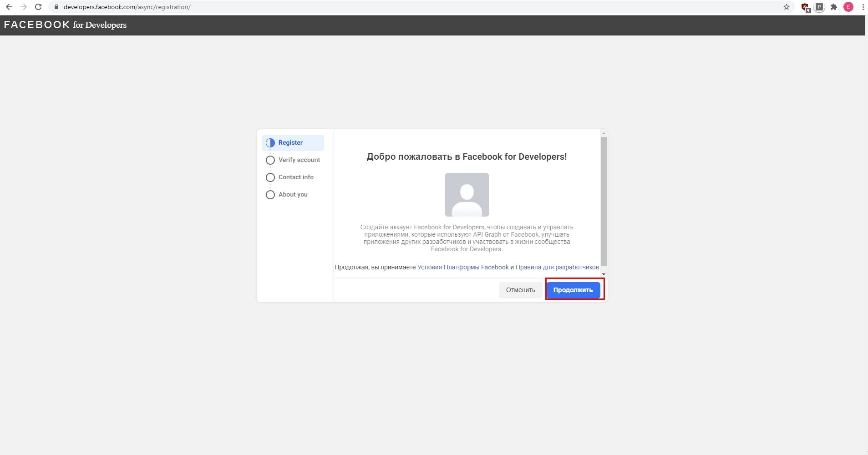Click the dialog scrollbar up arrow
The width and height of the screenshot is (868, 455).
click(x=604, y=133)
